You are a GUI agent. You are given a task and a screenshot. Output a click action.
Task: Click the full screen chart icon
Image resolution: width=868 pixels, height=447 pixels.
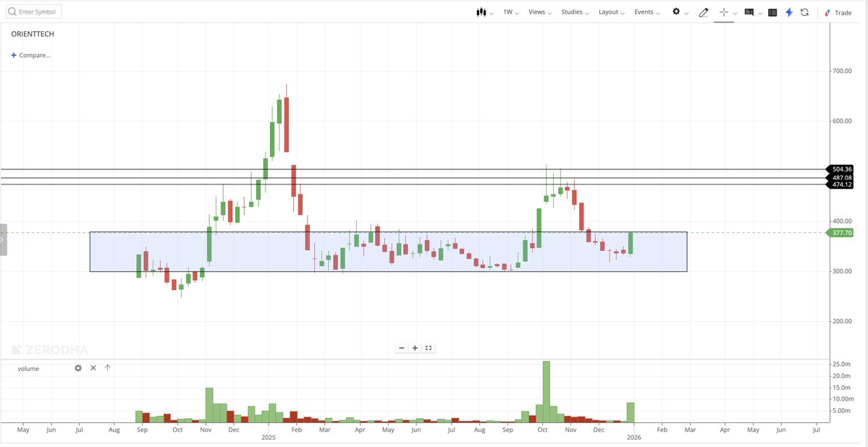[429, 348]
